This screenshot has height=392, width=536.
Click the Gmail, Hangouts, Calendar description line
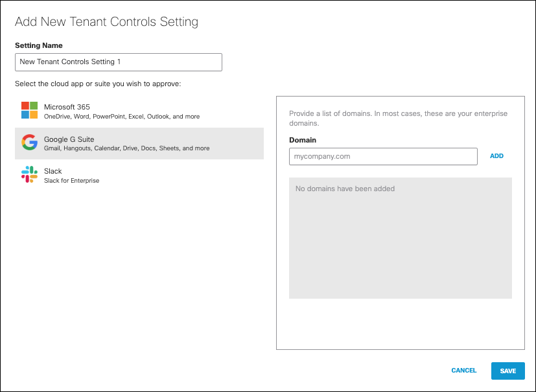tap(127, 148)
